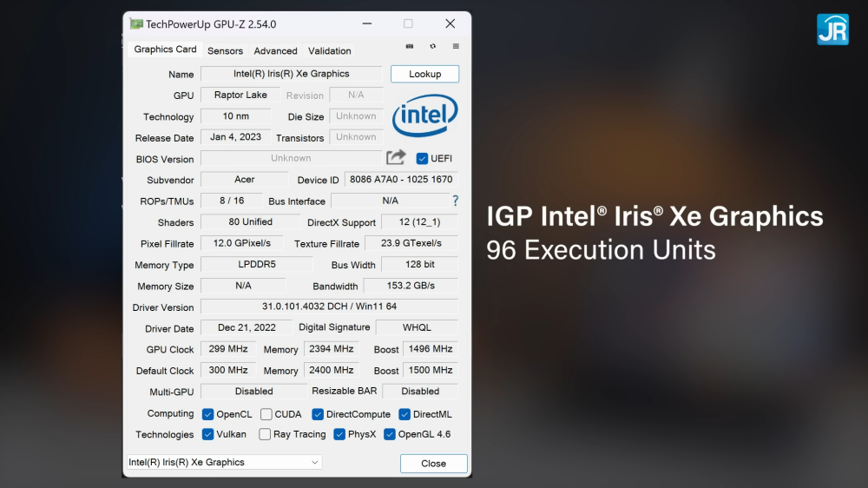This screenshot has height=488, width=868.
Task: Click the 1500 MHz default boost field
Action: 431,370
